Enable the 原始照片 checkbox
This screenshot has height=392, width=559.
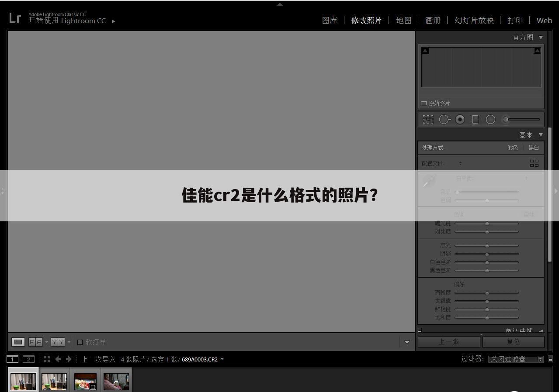(424, 103)
